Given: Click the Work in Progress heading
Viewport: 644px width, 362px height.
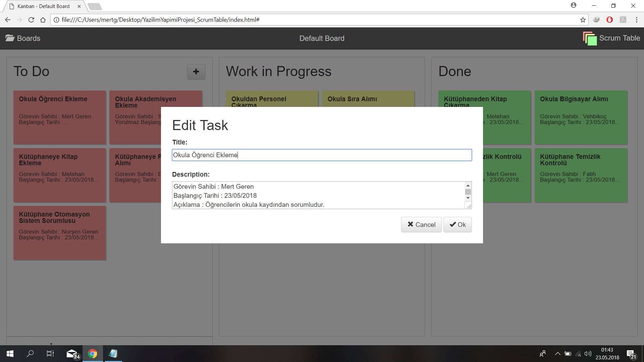Looking at the screenshot, I should [278, 71].
